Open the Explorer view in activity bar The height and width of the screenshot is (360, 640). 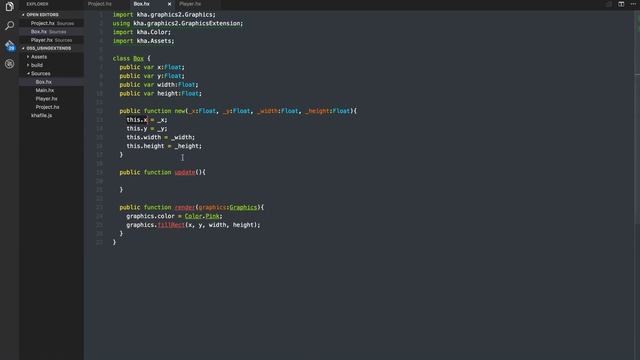[9, 6]
